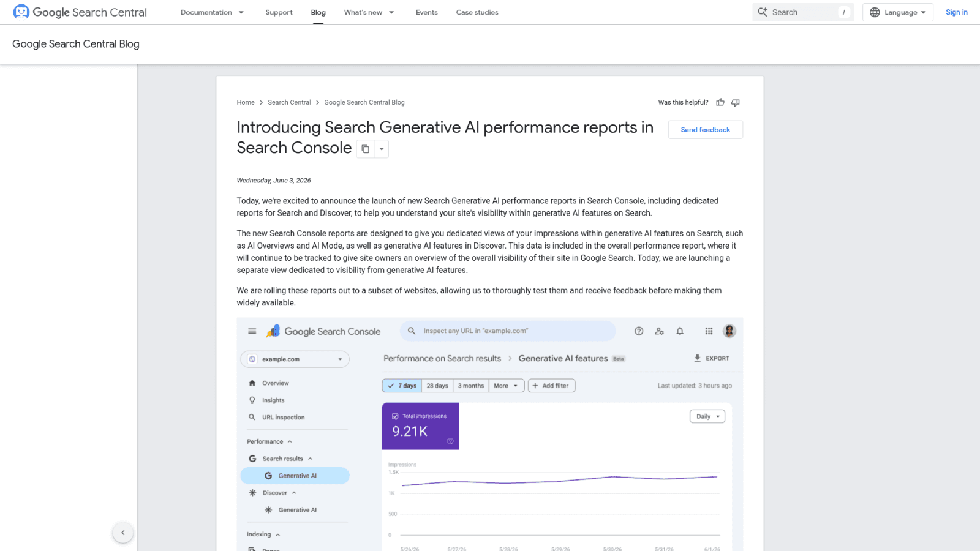Click the Inspect any URL search field
Screen dimensions: 980x551
(508, 331)
